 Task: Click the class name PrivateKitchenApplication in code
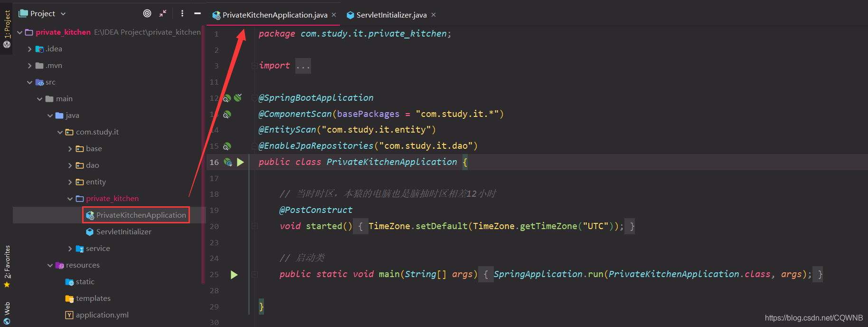pyautogui.click(x=392, y=162)
